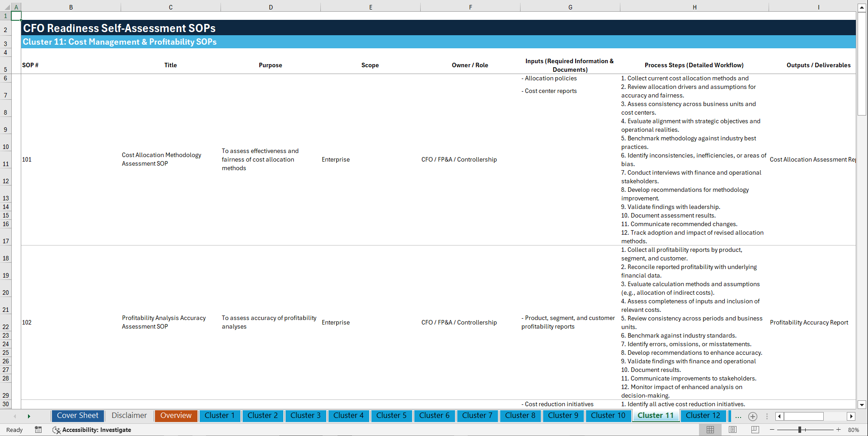Add a new worksheet with the plus icon
Image resolution: width=868 pixels, height=436 pixels.
coord(752,416)
